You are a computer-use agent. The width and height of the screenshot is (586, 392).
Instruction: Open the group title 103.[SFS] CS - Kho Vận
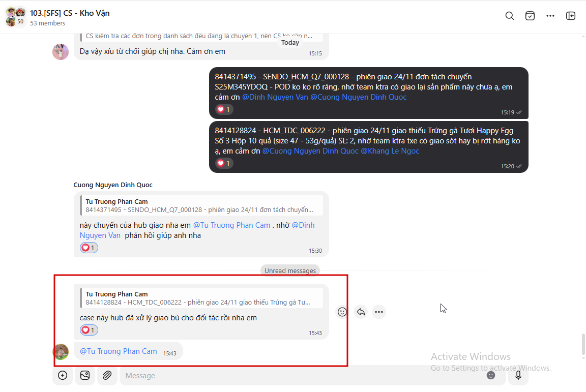pyautogui.click(x=70, y=13)
